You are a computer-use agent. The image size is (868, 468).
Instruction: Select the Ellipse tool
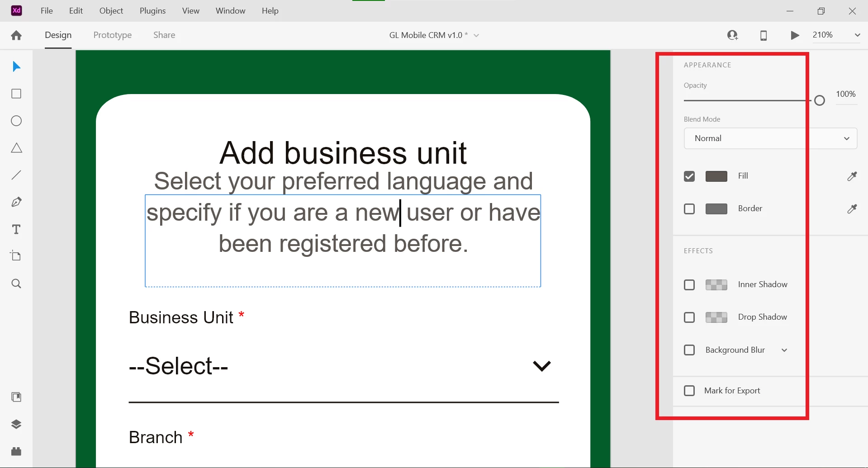tap(16, 121)
